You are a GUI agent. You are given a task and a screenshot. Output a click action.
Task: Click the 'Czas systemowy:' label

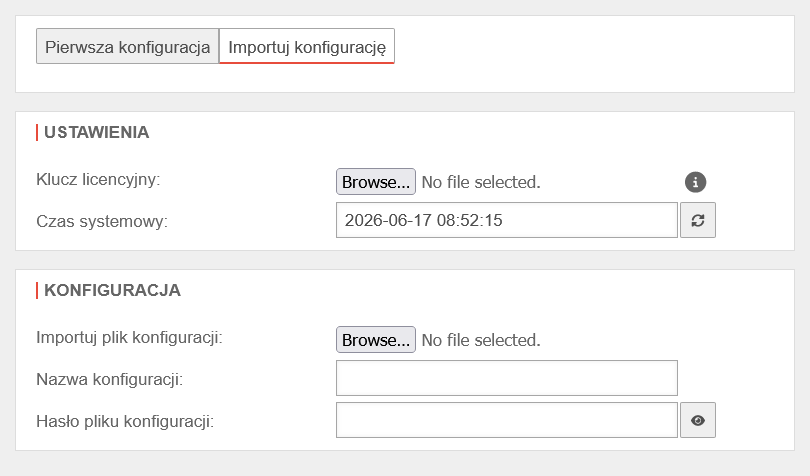pos(102,221)
